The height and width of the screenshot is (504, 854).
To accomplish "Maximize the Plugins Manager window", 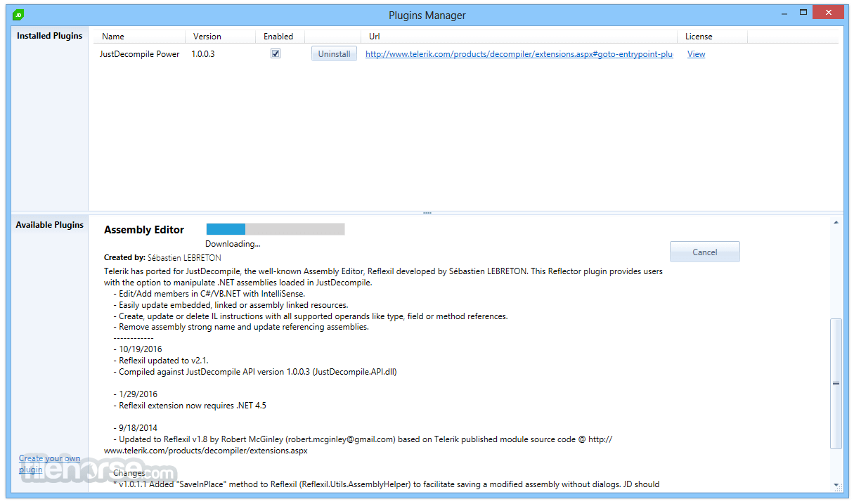I will point(802,12).
